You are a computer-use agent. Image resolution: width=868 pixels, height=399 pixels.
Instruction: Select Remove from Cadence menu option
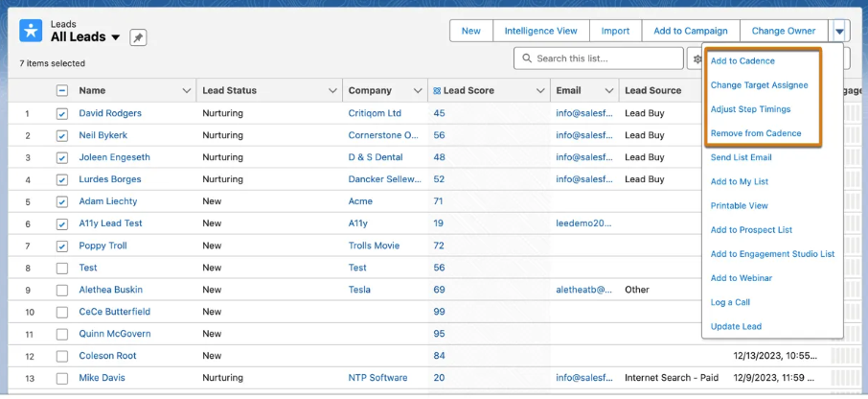click(x=755, y=133)
